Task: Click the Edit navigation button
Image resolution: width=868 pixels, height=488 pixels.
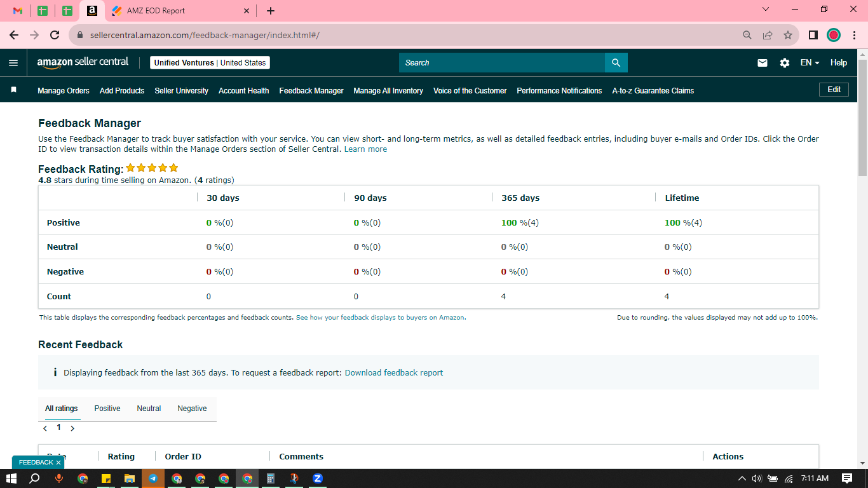Action: tap(834, 90)
